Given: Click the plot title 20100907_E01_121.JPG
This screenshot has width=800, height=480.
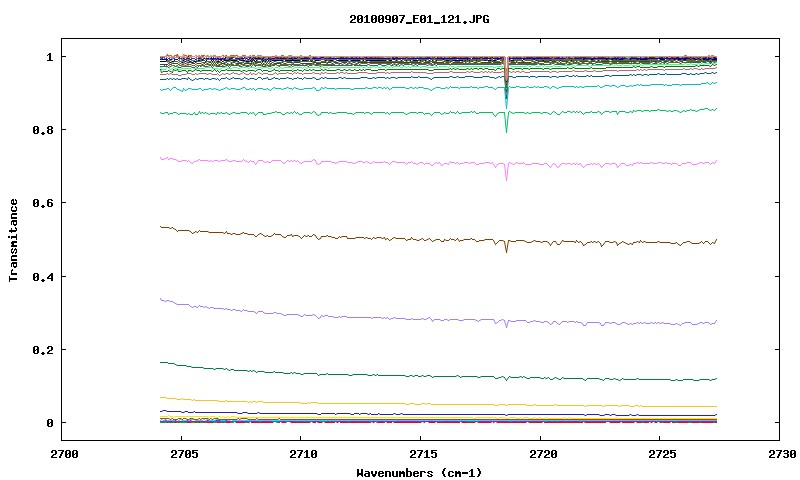Looking at the screenshot, I should click(419, 19).
